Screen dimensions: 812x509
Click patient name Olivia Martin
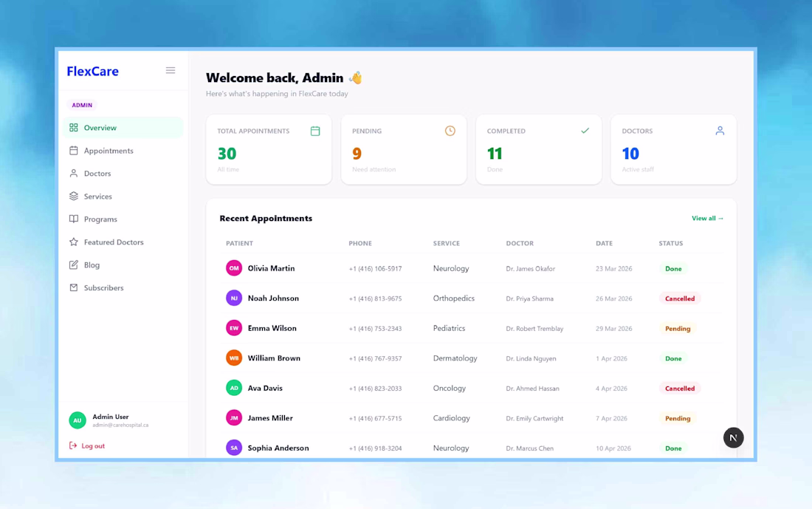click(x=271, y=268)
